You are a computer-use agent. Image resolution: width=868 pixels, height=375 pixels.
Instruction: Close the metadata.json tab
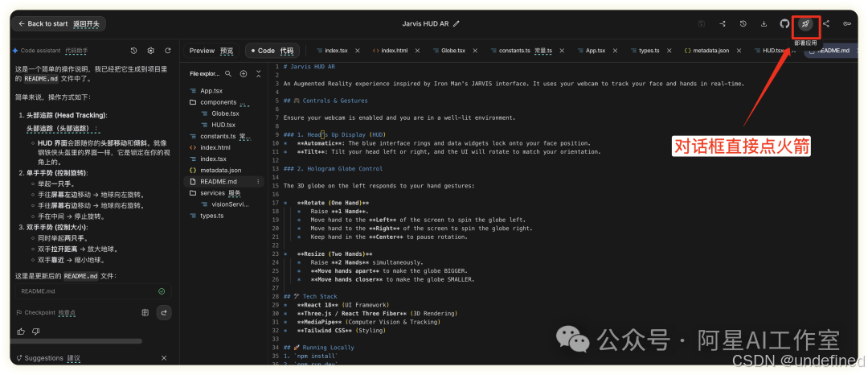[739, 51]
